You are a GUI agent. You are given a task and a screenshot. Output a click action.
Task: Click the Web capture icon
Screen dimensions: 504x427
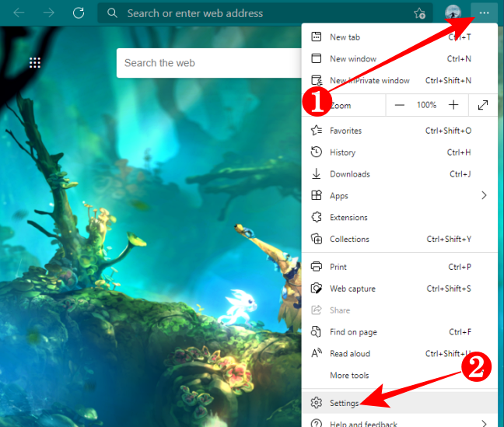(317, 288)
